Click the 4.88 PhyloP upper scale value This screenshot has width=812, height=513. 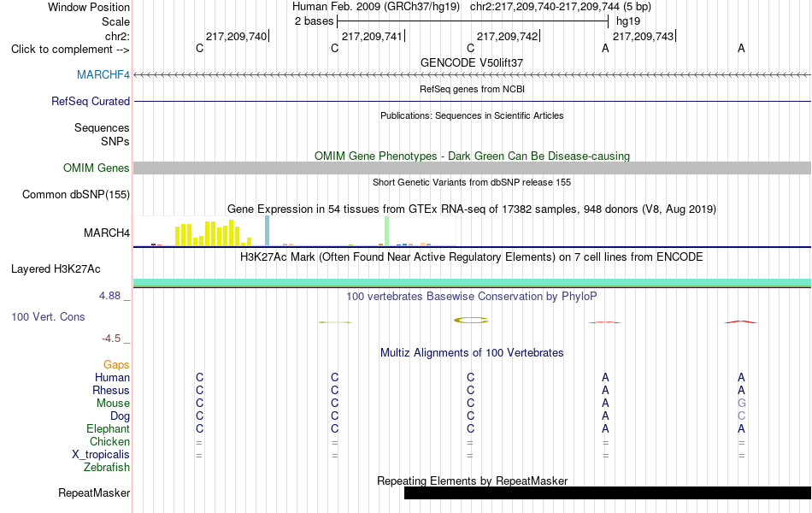[109, 295]
